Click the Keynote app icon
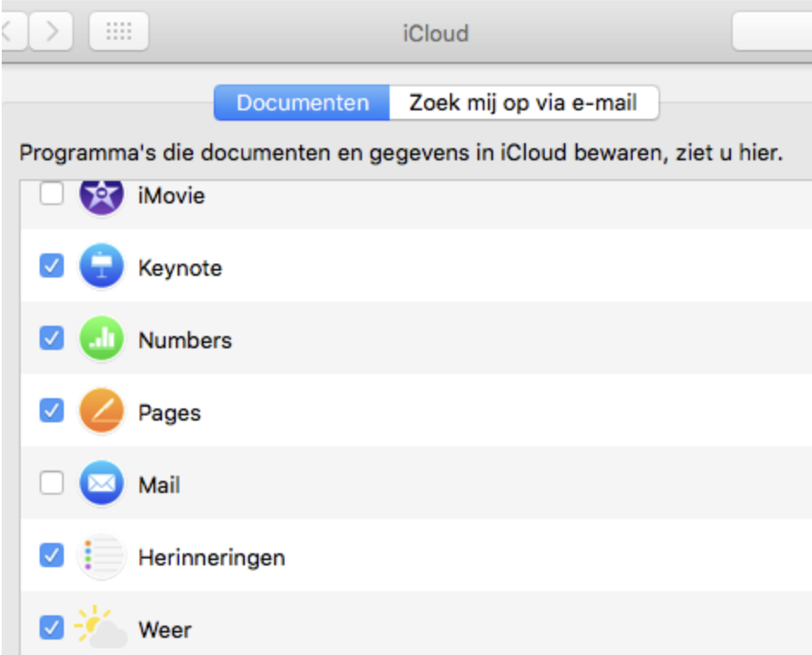Viewport: 812px width, 655px height. click(x=101, y=266)
